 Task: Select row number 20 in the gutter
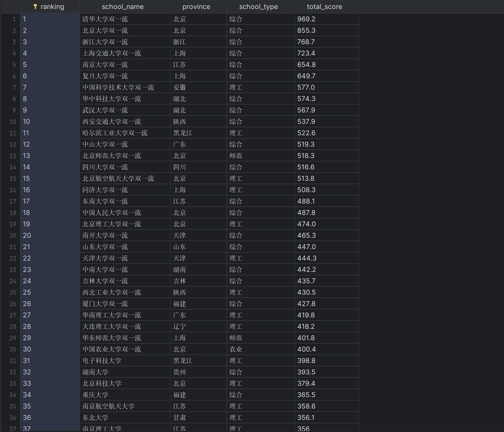(13, 235)
